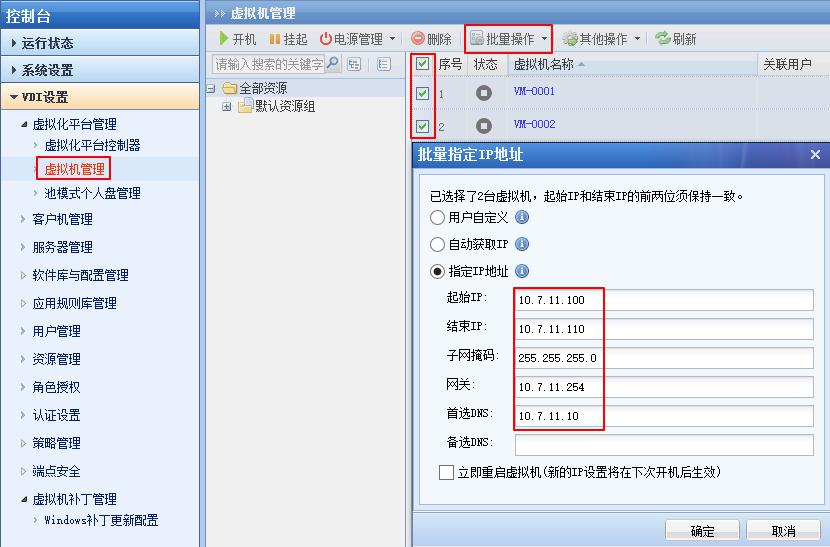Screen dimensions: 830x547
Task: Open 虚拟机管理 in the sidebar
Action: point(75,169)
